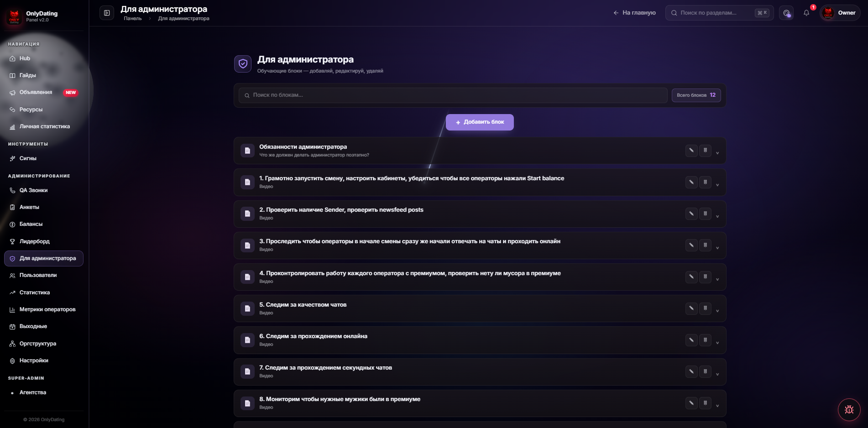Open the theme palette icon in header
Screen dimensions: 868x428
pos(786,13)
